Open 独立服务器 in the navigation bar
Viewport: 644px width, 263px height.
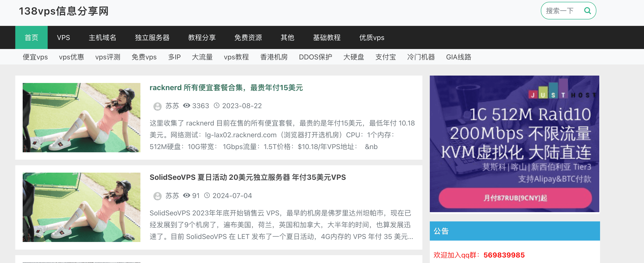click(152, 37)
